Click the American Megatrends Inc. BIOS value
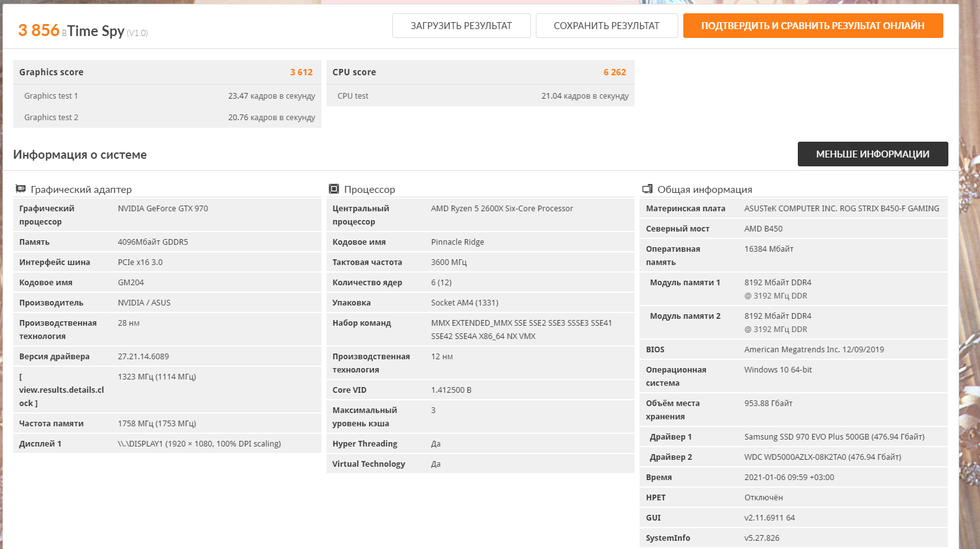This screenshot has width=980, height=549. (x=814, y=350)
